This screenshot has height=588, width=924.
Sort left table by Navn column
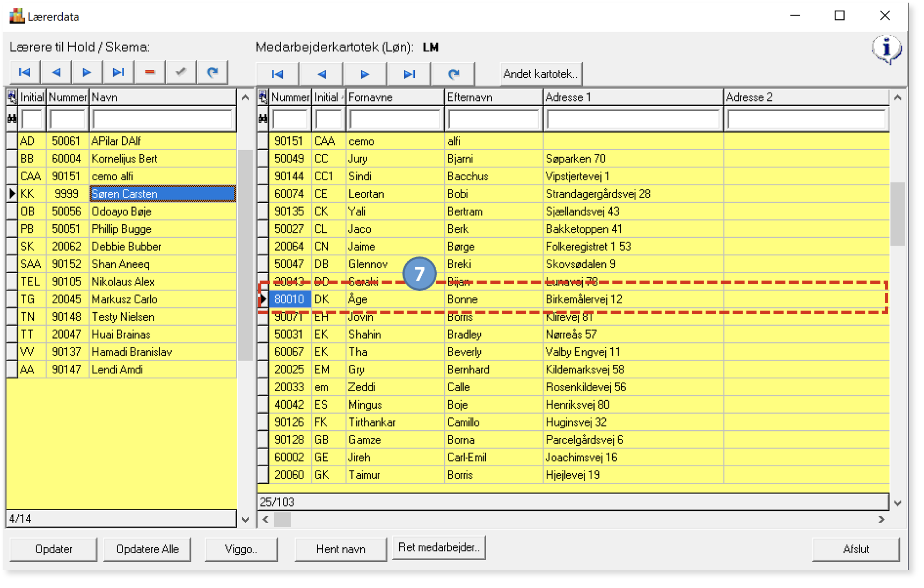coord(163,97)
